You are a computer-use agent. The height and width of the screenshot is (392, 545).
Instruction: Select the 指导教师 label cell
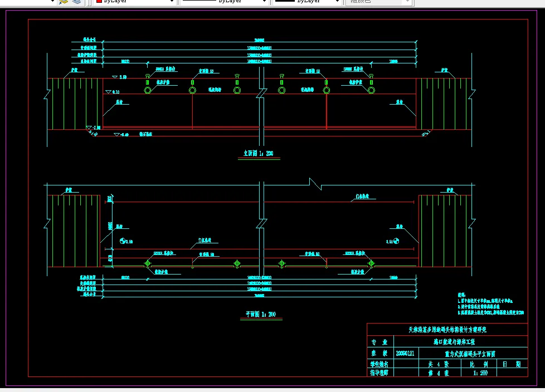pyautogui.click(x=379, y=373)
